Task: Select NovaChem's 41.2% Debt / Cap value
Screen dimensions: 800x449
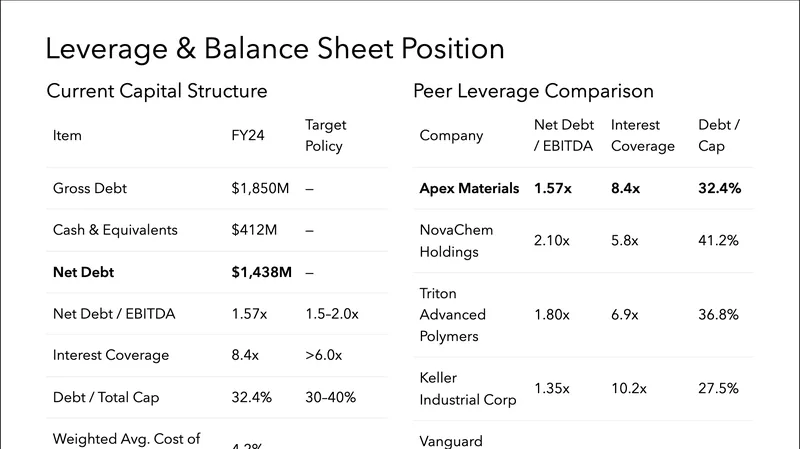Action: pyautogui.click(x=718, y=241)
